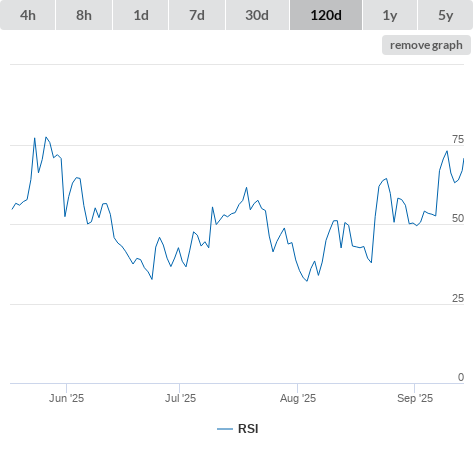Click the Sep '25 axis label
This screenshot has height=455, width=474.
click(415, 398)
